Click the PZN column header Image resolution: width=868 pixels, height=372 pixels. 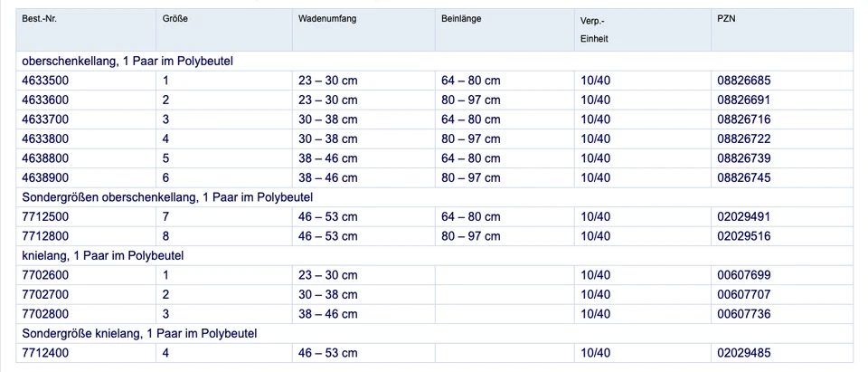pyautogui.click(x=726, y=19)
